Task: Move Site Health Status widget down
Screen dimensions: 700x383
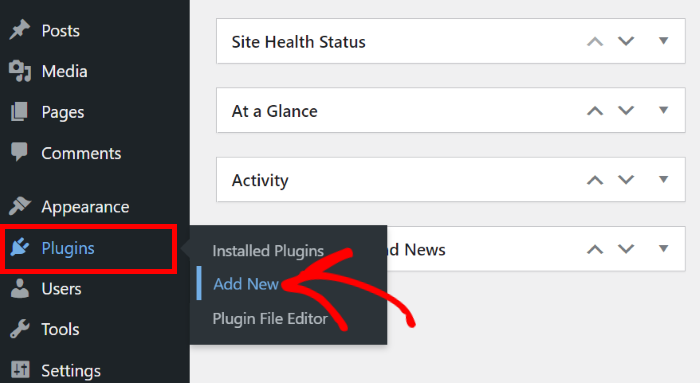Action: (x=626, y=42)
